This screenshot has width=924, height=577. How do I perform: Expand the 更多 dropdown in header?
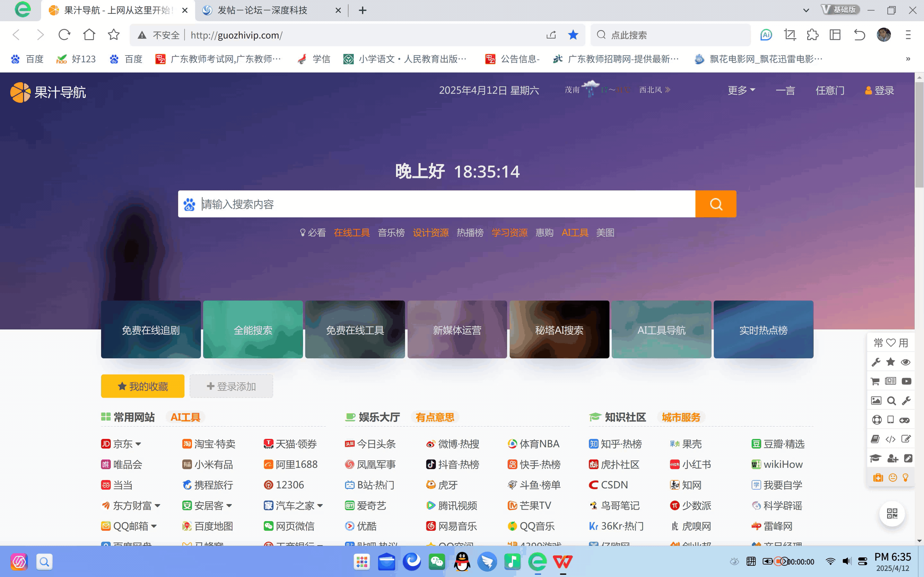[x=741, y=91]
